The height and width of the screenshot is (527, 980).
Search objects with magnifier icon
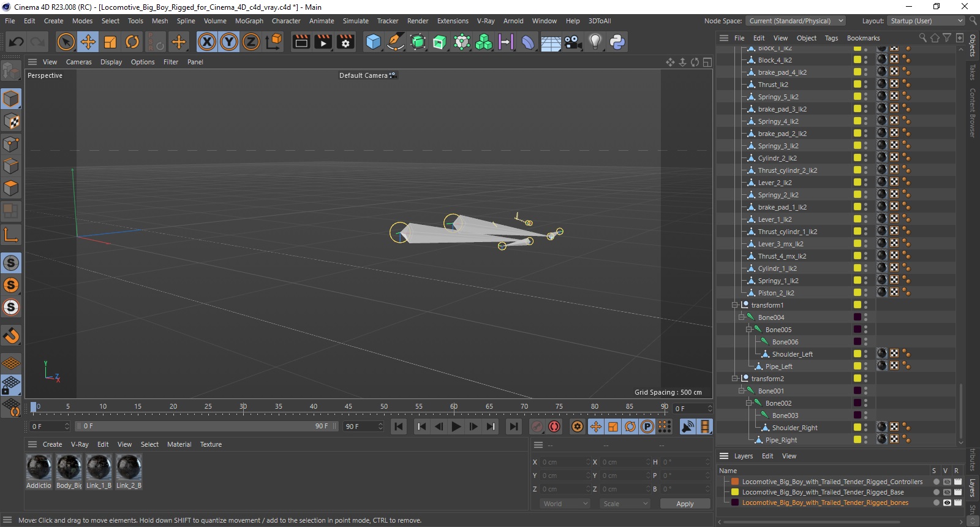point(922,38)
